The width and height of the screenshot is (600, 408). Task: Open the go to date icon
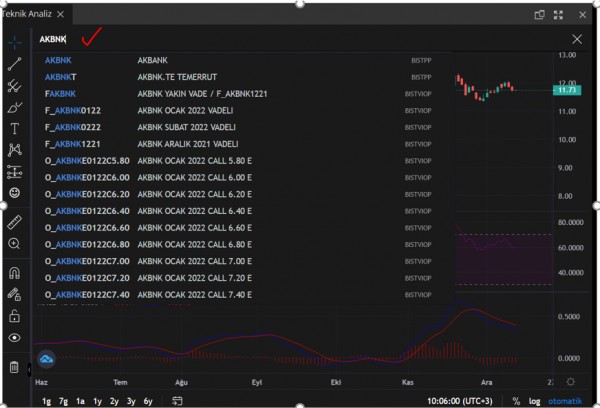[x=177, y=401]
